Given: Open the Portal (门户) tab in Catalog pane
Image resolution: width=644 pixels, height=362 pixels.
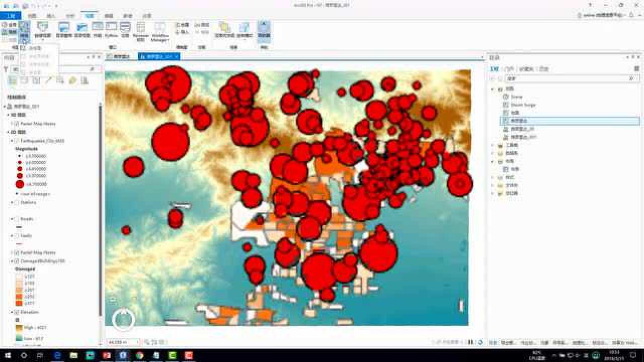Looking at the screenshot, I should (x=510, y=69).
